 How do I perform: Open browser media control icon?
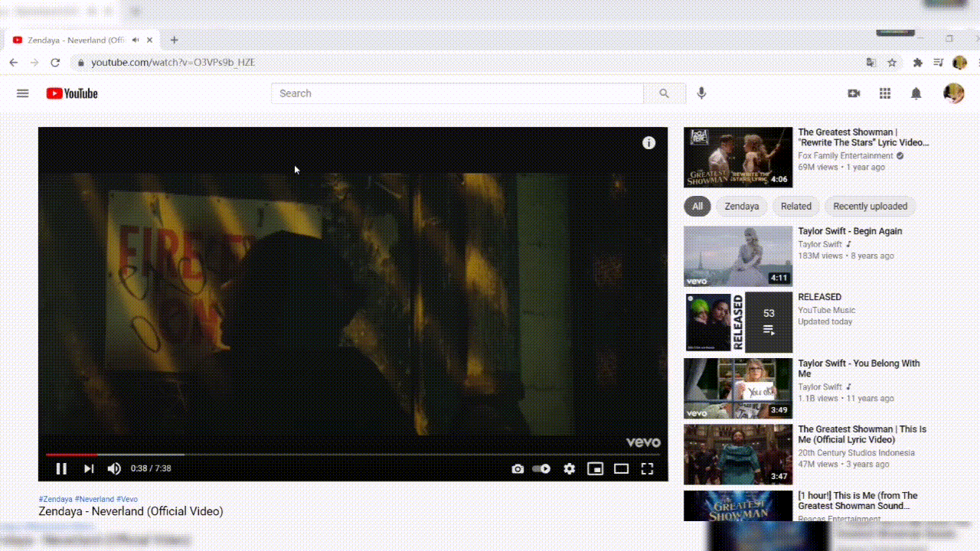pyautogui.click(x=939, y=63)
